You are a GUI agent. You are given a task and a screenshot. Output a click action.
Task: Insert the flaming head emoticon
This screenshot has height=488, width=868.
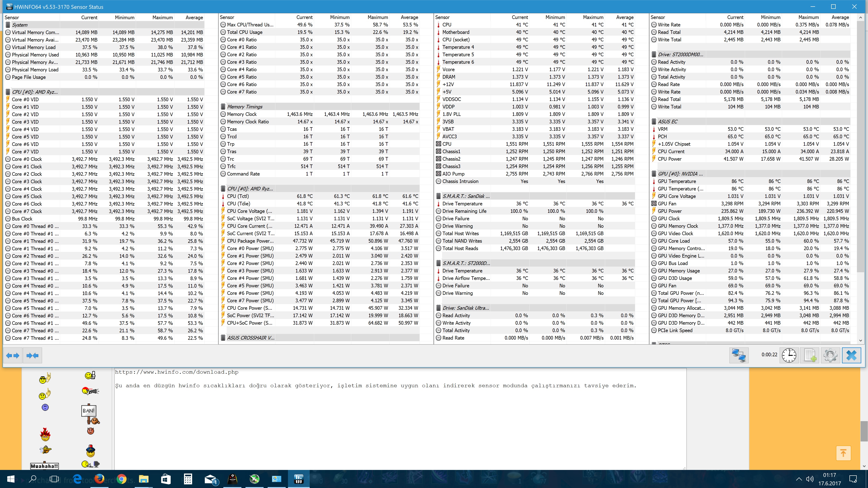point(45,434)
